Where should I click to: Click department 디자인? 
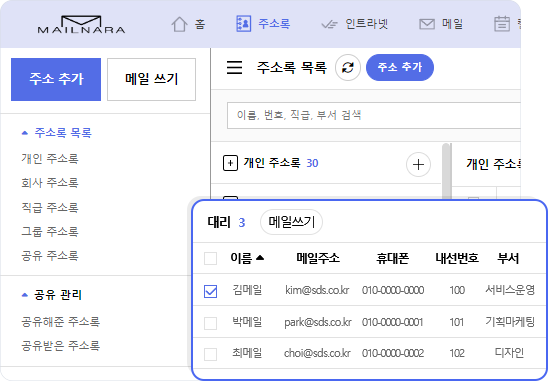click(x=509, y=353)
